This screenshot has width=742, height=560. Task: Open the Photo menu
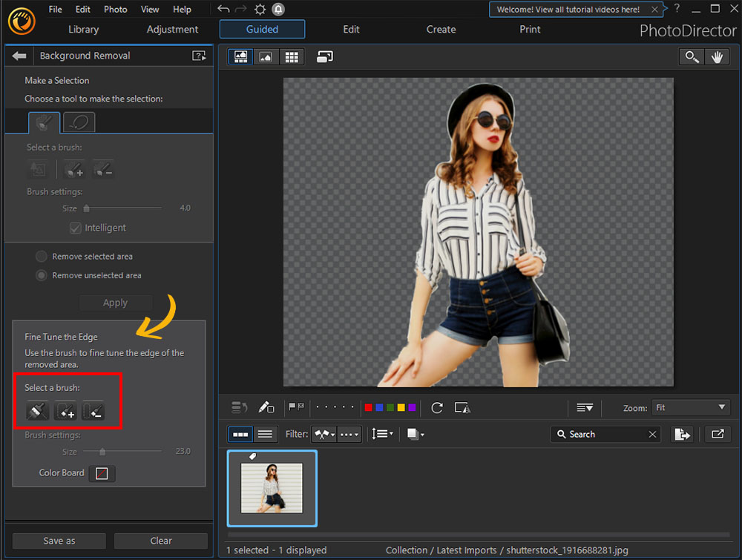tap(115, 9)
